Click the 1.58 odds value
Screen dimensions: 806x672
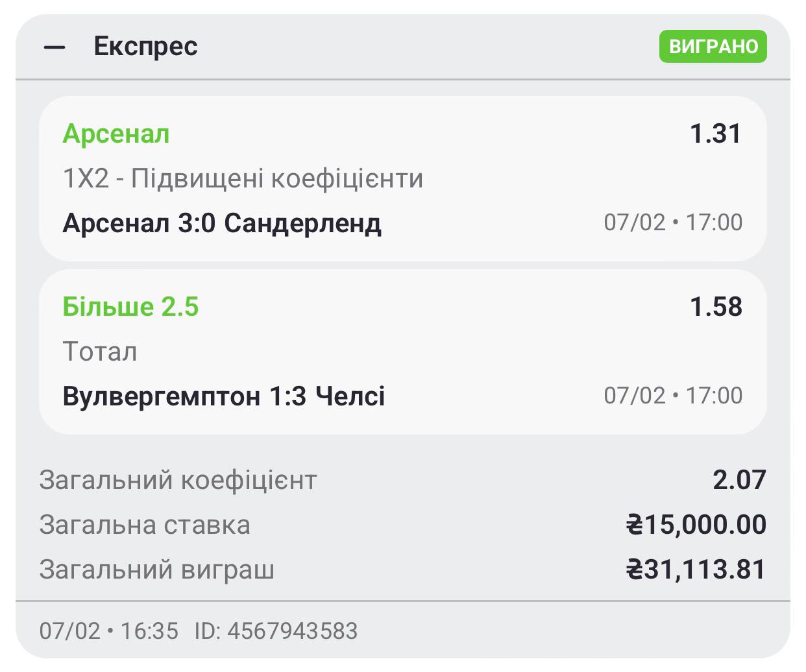pos(716,307)
